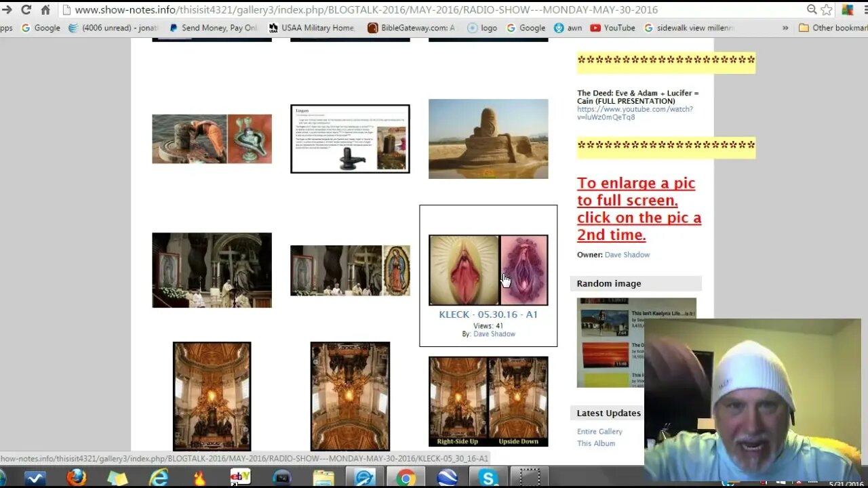Viewport: 868px width, 488px height.
Task: Open the This Album updates link
Action: click(x=596, y=443)
